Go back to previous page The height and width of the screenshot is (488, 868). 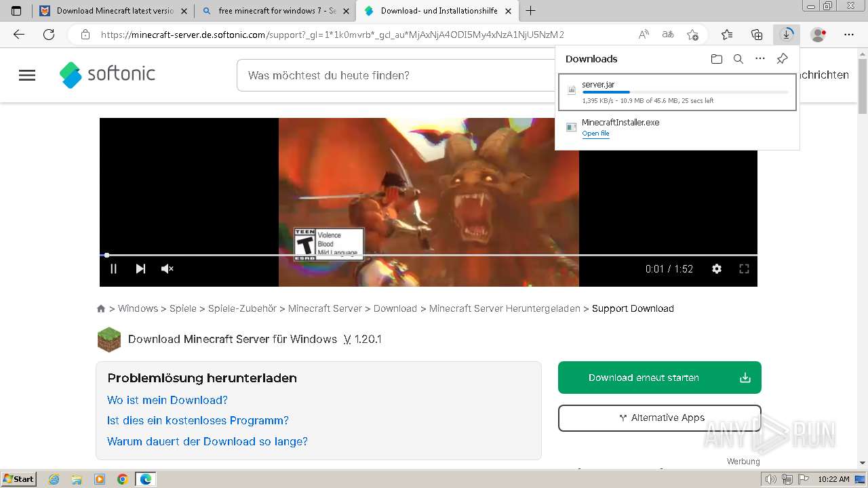(x=19, y=35)
